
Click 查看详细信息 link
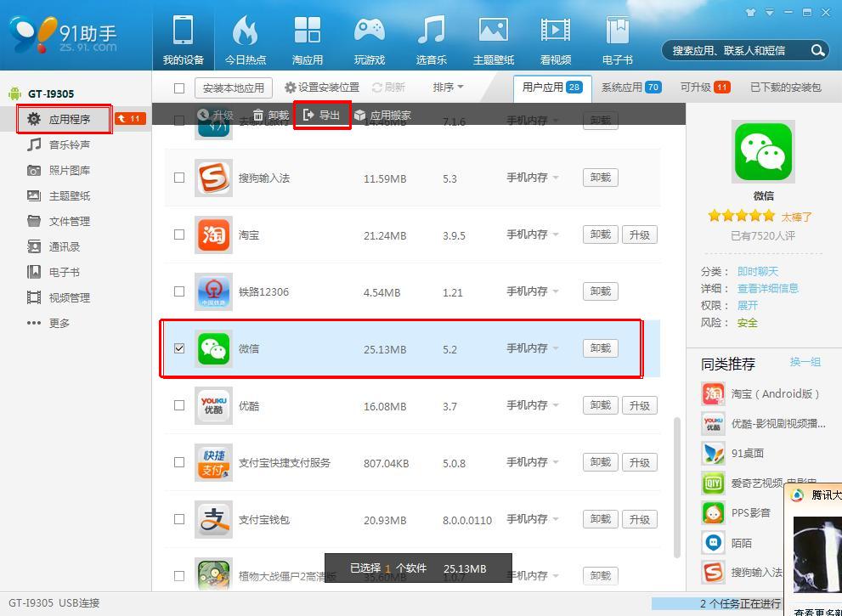click(768, 288)
